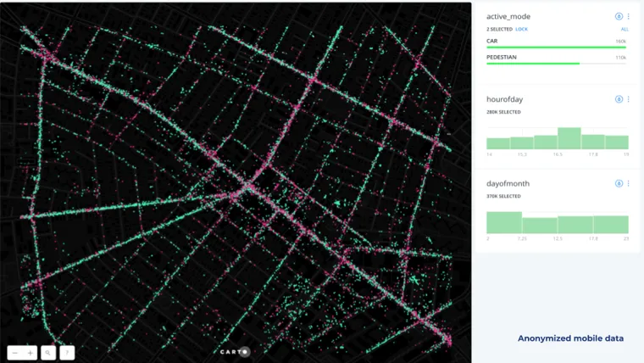Viewport: 644px width, 363px height.
Task: Click the '370K SELECTED' label
Action: click(503, 196)
